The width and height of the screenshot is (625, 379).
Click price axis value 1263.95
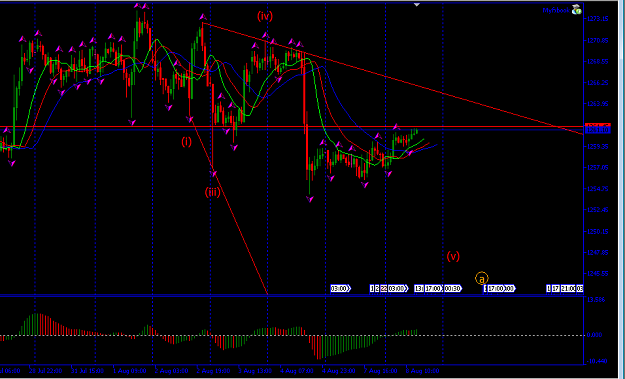pos(597,104)
